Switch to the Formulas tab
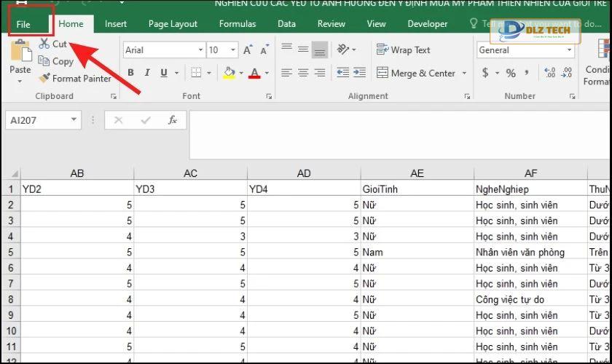612x364 pixels. [x=238, y=24]
